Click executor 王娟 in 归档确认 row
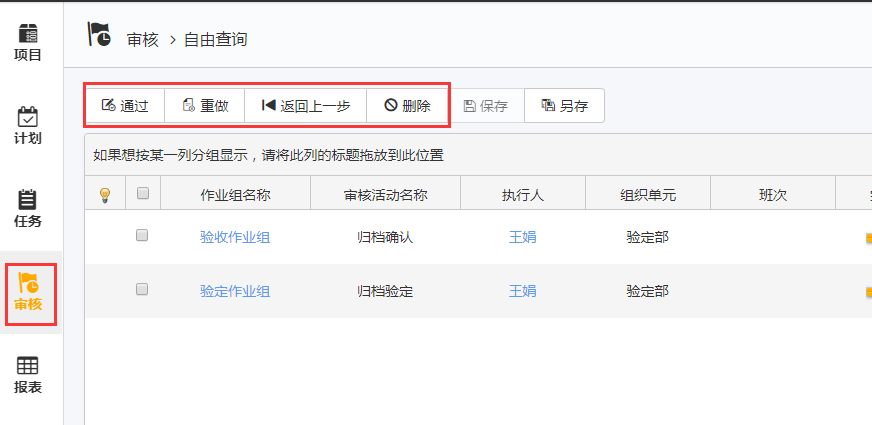Viewport: 872px width, 425px height. click(523, 237)
